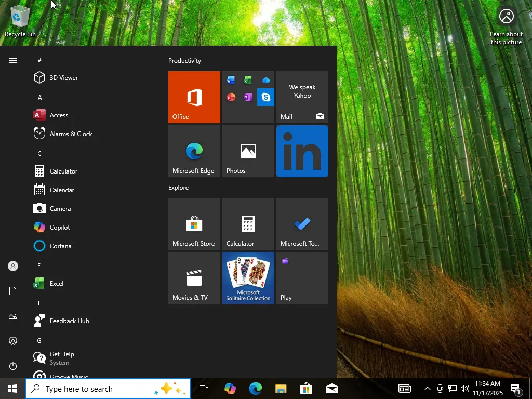Viewport: 532px width, 399px height.
Task: Select Feedback Hub in the app list
Action: [69, 321]
